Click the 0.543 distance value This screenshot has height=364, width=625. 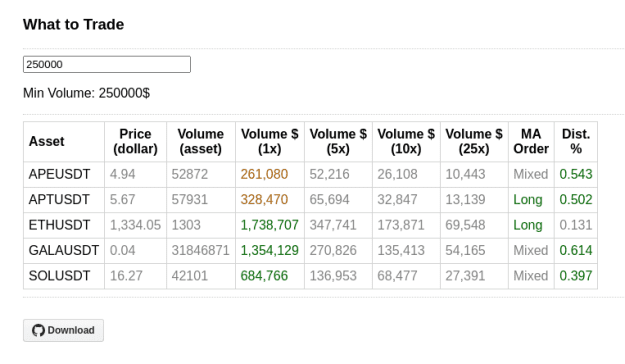click(576, 174)
